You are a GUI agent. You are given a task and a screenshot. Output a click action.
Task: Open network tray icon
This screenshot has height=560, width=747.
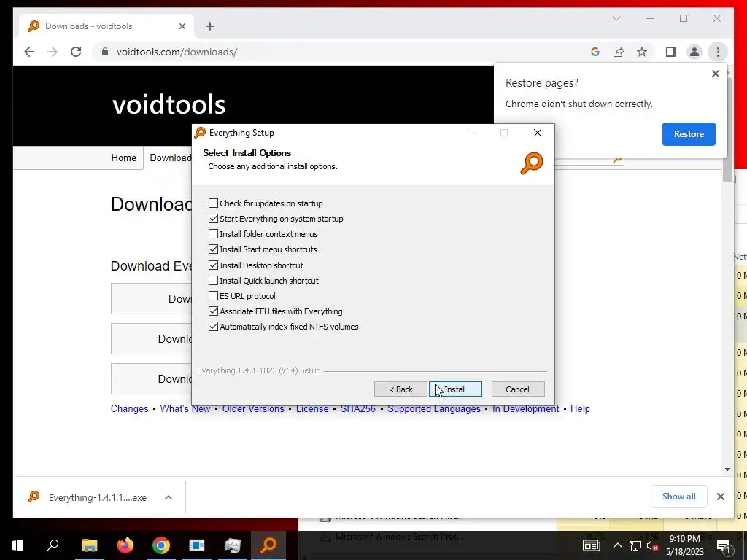click(635, 545)
